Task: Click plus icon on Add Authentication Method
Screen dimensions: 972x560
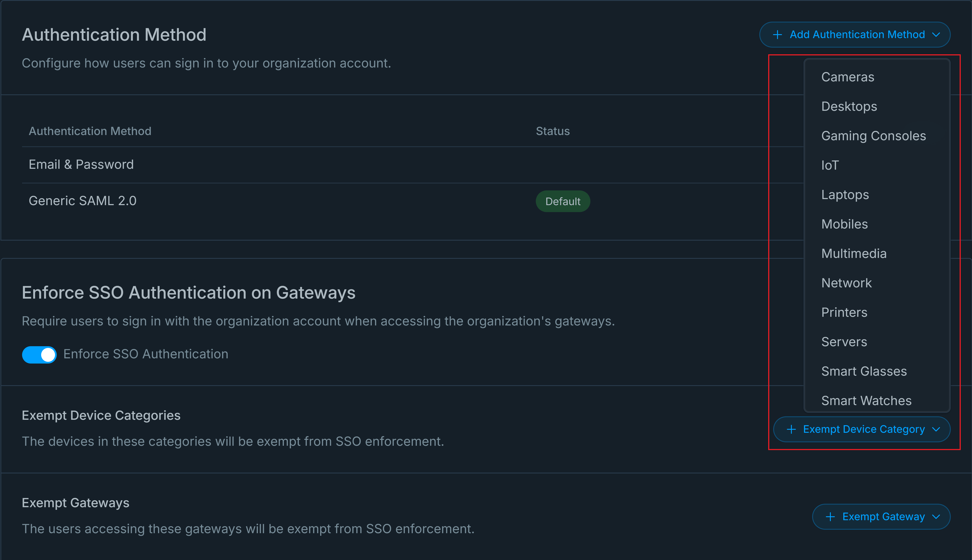Action: point(777,35)
